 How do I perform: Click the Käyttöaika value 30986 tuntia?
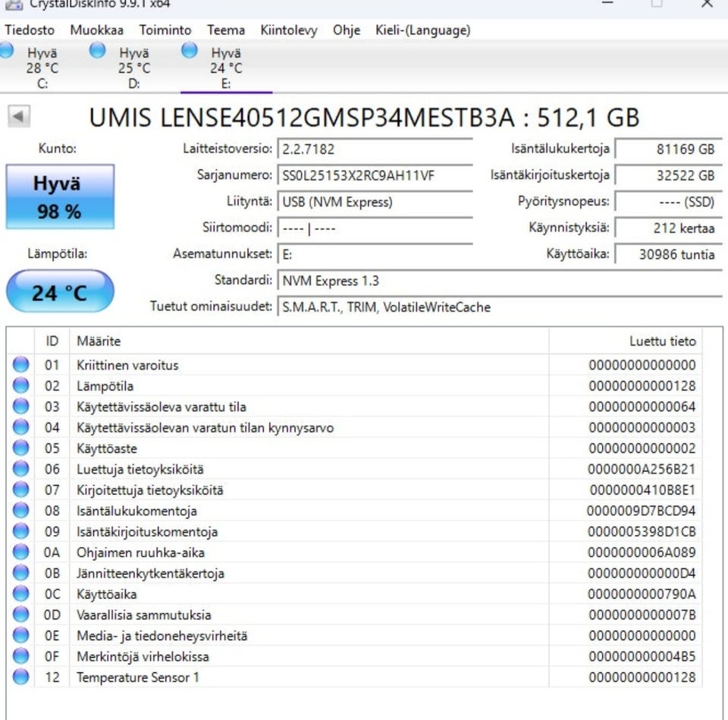pyautogui.click(x=669, y=255)
